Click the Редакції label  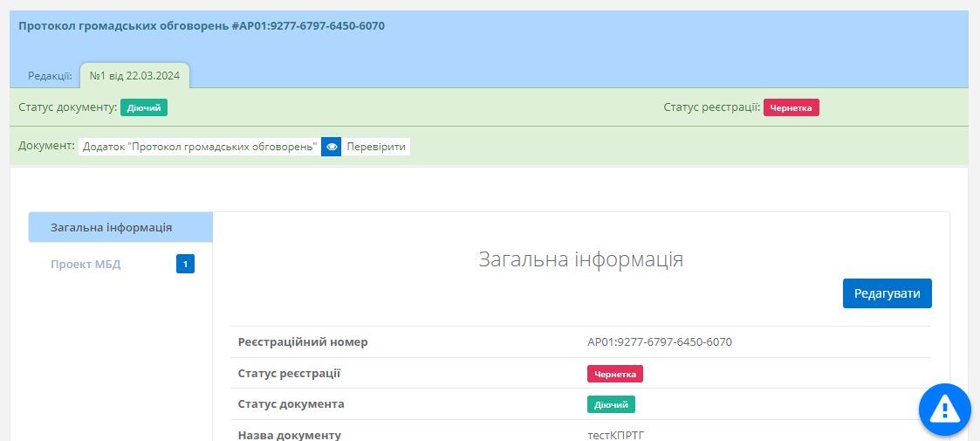[50, 76]
